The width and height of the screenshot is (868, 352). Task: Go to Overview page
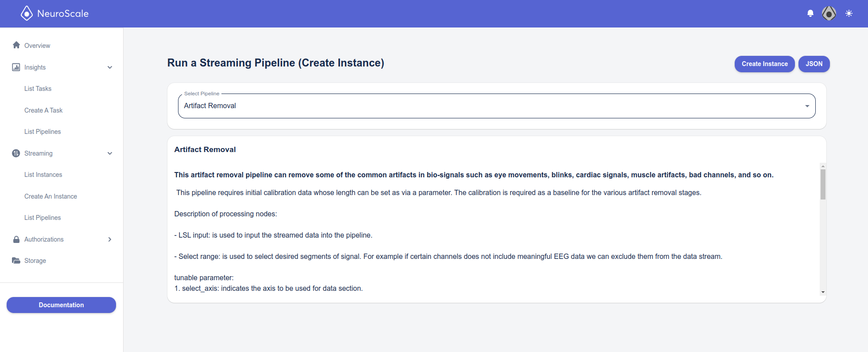click(x=37, y=46)
